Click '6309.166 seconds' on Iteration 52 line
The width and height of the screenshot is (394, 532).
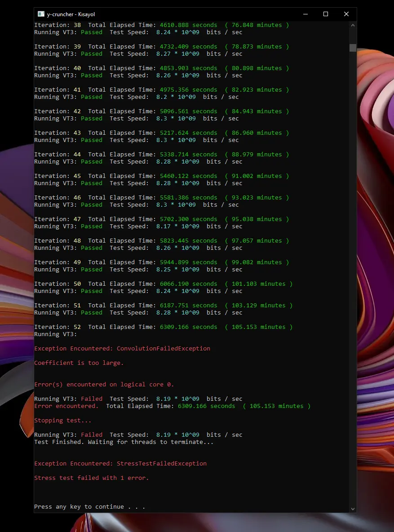[188, 327]
